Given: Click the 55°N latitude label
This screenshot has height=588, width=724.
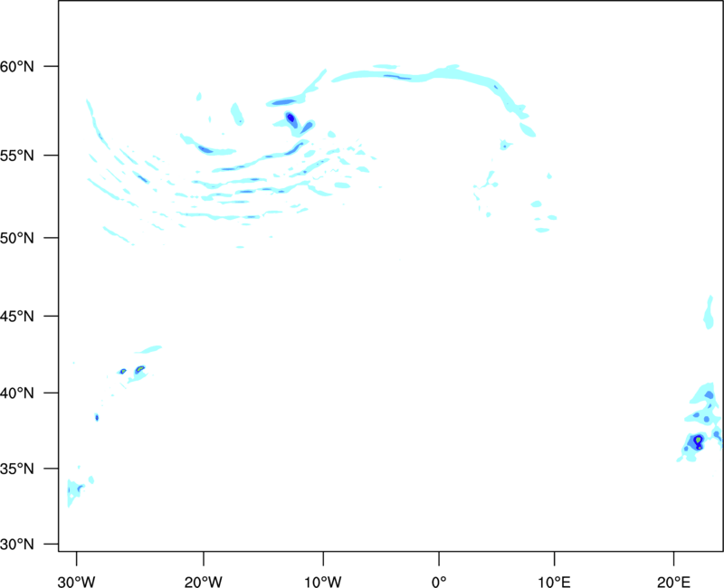Looking at the screenshot, I should [x=16, y=156].
